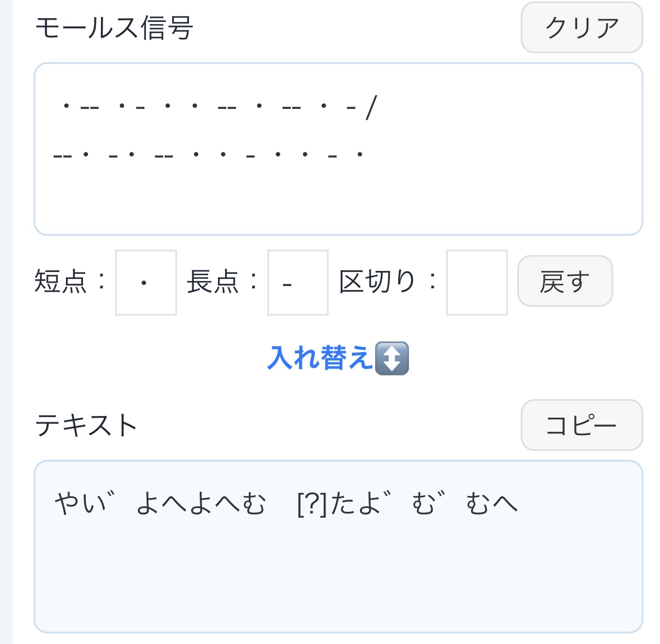Click the 短点 label
This screenshot has height=644, width=660.
61,281
